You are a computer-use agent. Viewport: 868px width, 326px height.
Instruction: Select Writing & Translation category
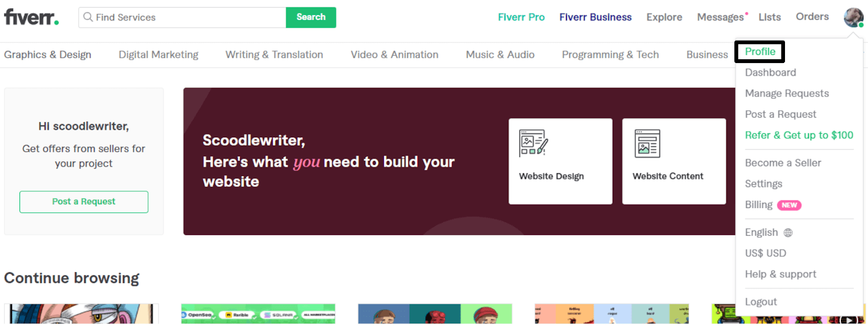coord(274,55)
